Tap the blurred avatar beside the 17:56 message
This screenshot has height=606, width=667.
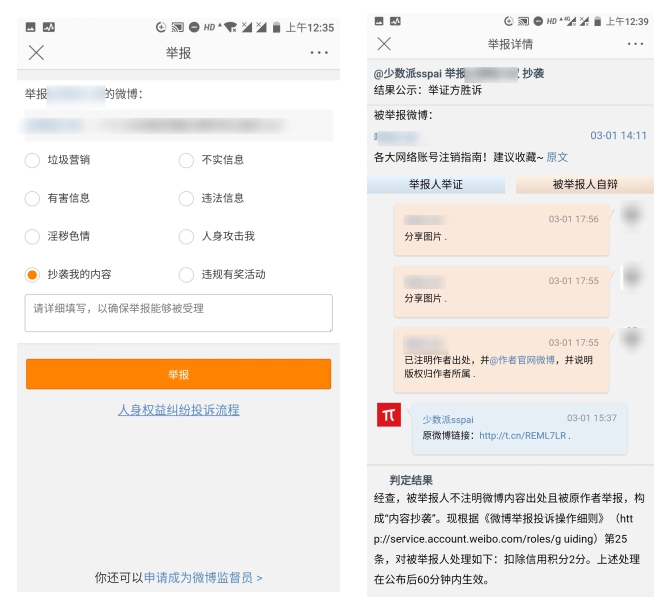(632, 215)
